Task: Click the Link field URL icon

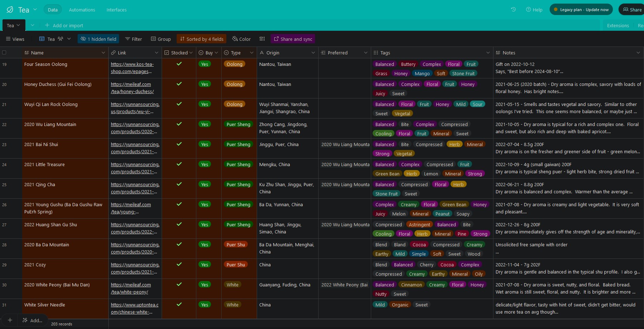Action: [113, 53]
